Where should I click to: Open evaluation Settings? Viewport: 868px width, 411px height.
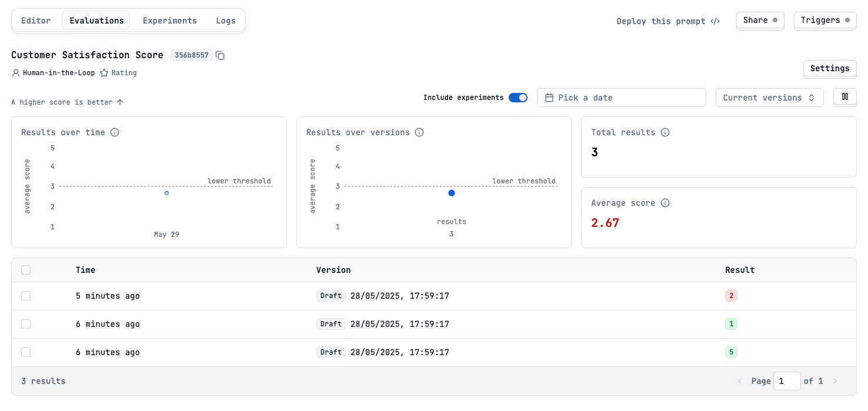pyautogui.click(x=830, y=68)
